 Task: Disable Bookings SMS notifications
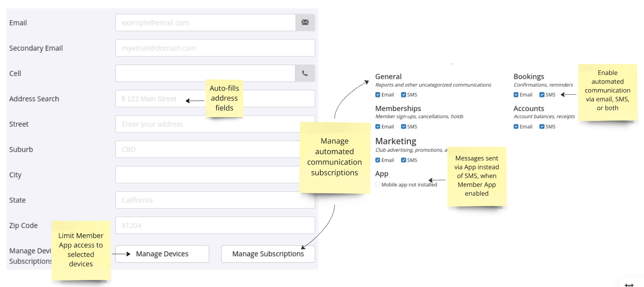click(x=542, y=95)
